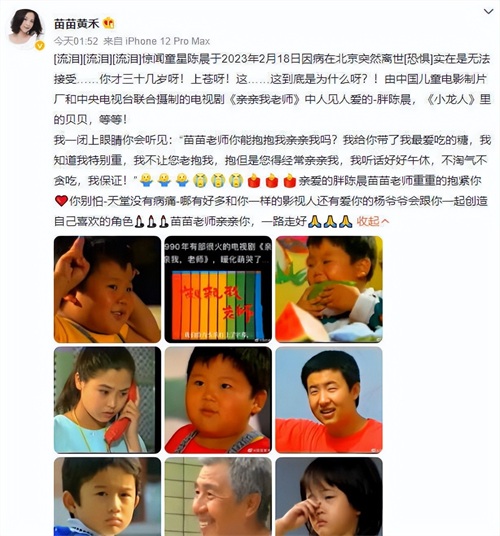Open the boy eating watermelon photo

329,289
